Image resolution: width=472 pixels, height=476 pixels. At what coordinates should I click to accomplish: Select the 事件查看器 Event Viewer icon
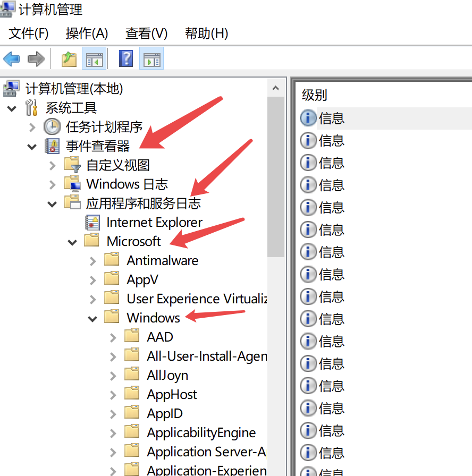point(52,146)
